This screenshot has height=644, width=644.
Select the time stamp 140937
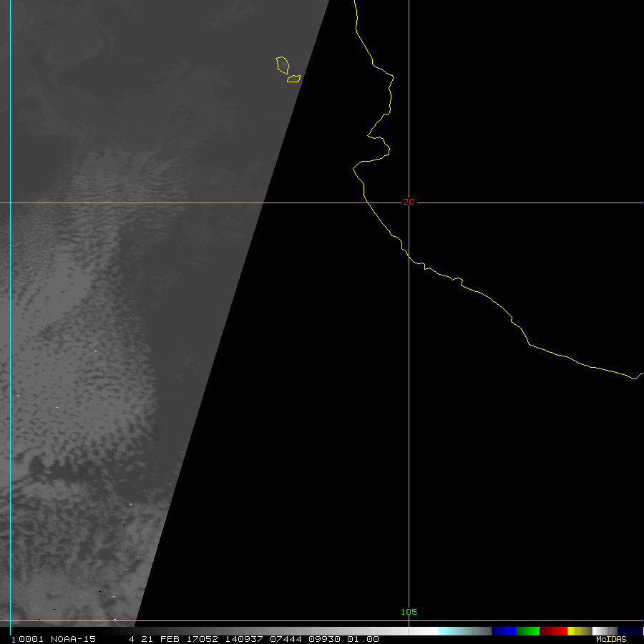[x=244, y=639]
